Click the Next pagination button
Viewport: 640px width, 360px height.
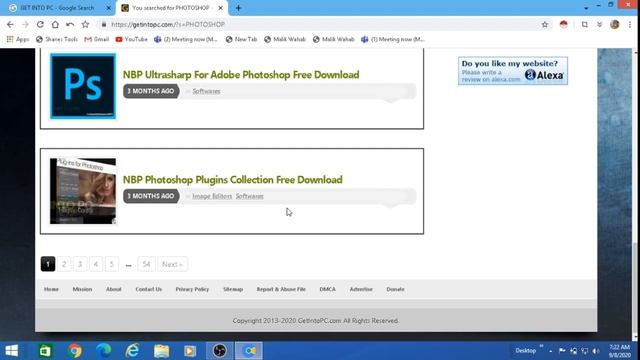[172, 264]
